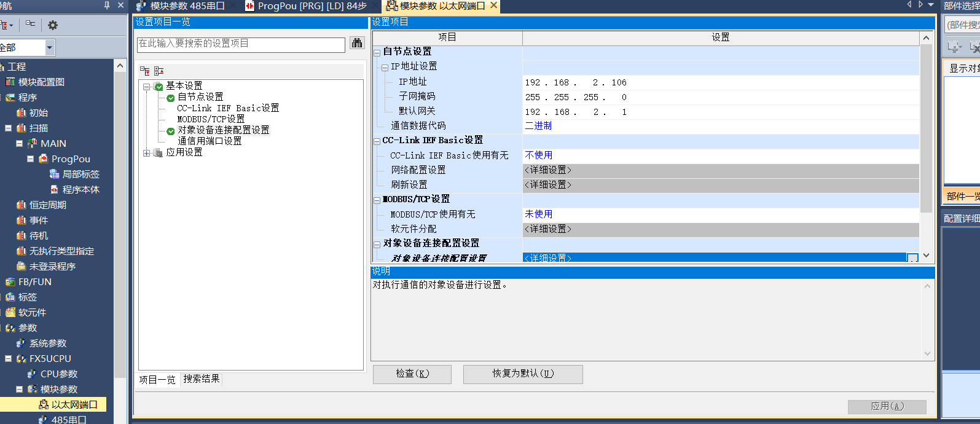
Task: Click expand-all icon above settings tree
Action: point(145,71)
